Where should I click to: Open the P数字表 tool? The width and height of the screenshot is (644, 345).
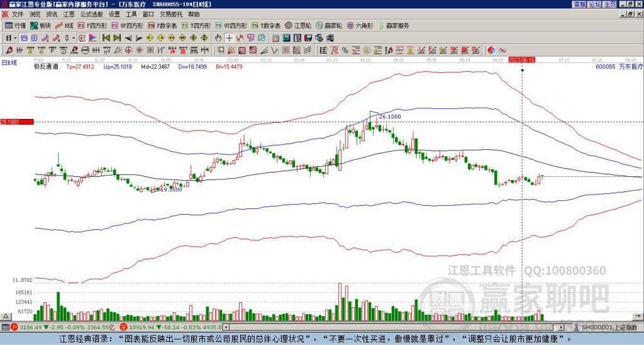tap(163, 25)
